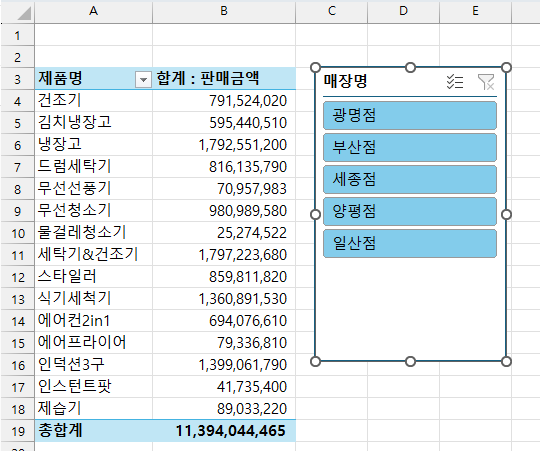Select value 1,792,551,200
Image resolution: width=540 pixels, height=451 pixels.
[224, 145]
